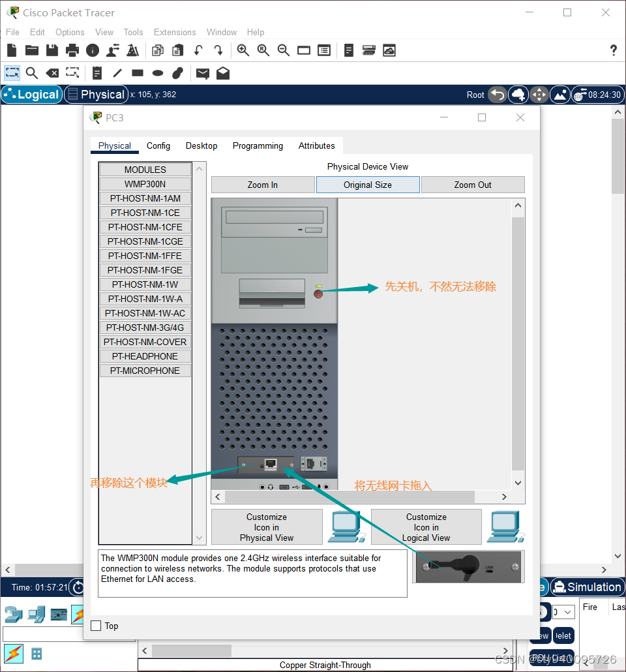Select the PT-HEADPHONE module
This screenshot has width=626, height=672.
point(145,356)
